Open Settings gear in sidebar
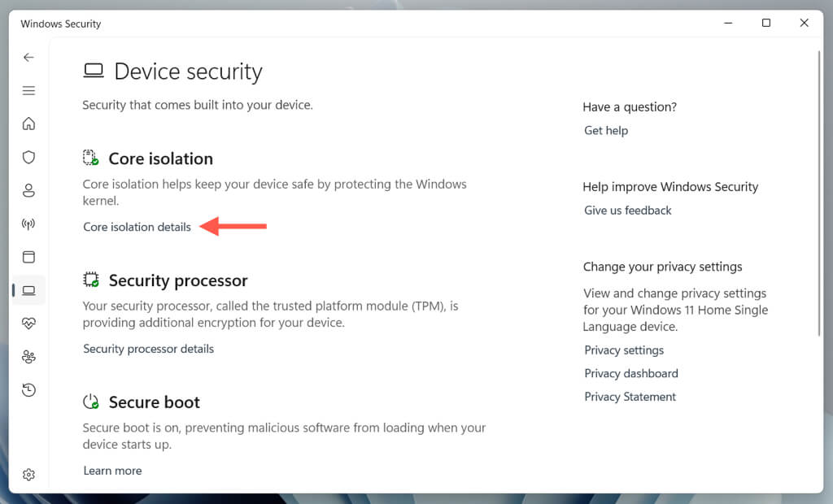833x504 pixels. click(28, 474)
